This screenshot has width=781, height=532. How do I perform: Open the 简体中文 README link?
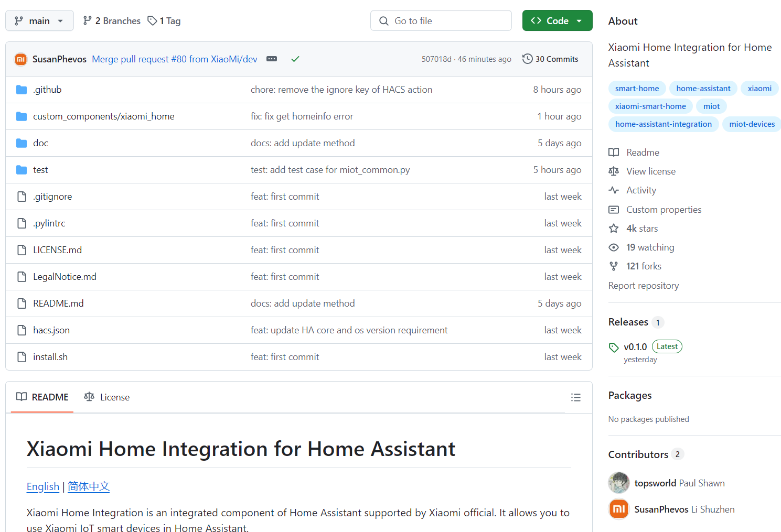(89, 486)
